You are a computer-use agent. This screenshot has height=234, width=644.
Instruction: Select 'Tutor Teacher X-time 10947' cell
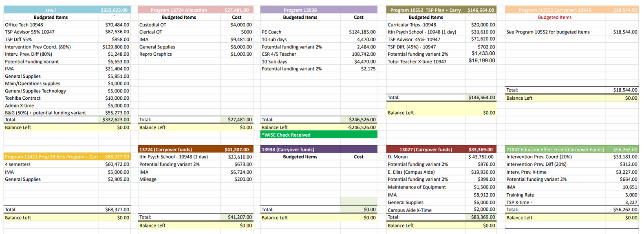426,61
